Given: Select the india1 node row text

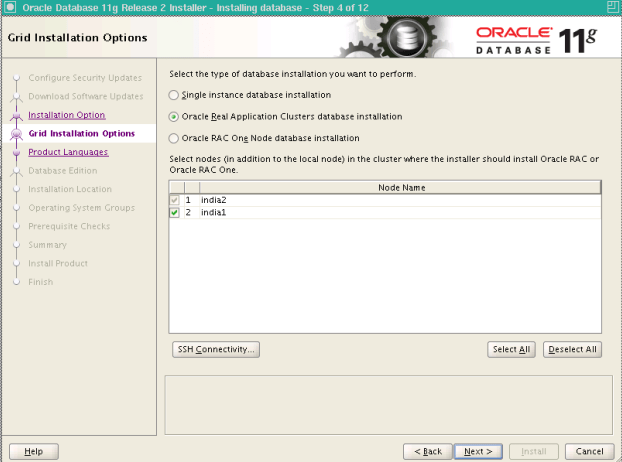Looking at the screenshot, I should click(213, 213).
